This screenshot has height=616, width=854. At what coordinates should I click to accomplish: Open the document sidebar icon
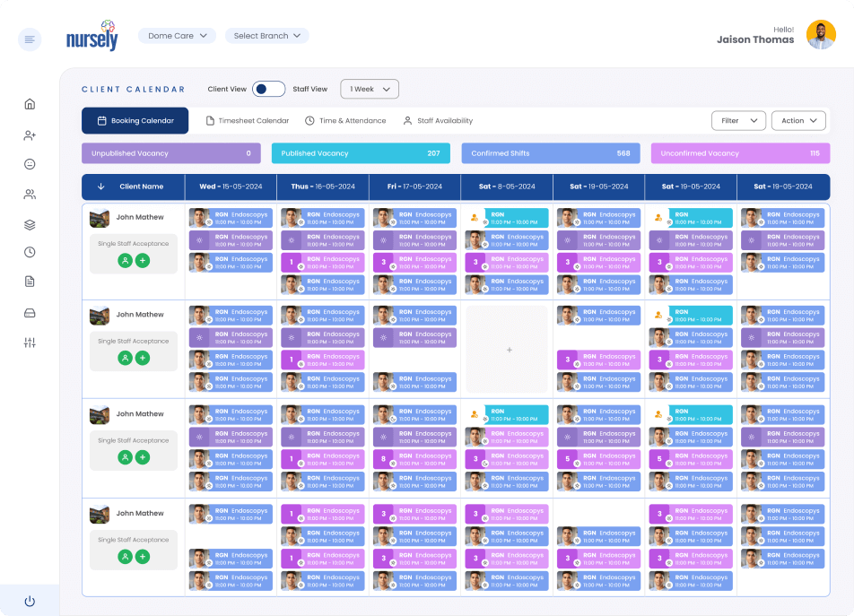click(30, 282)
